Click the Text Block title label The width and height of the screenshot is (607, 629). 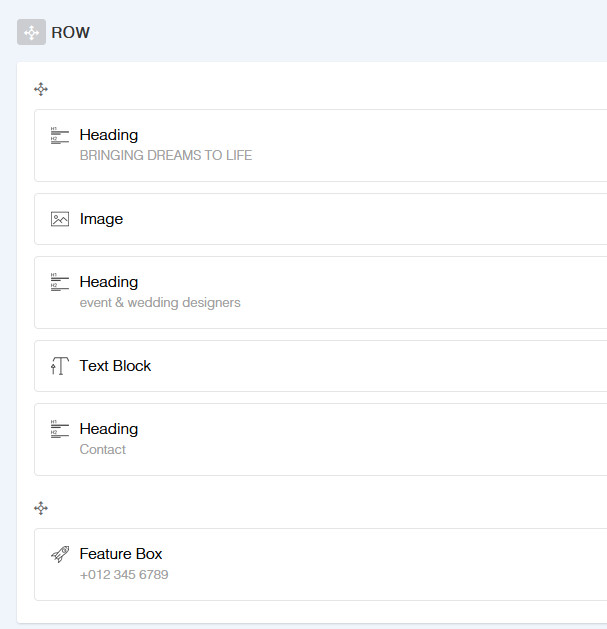click(115, 366)
